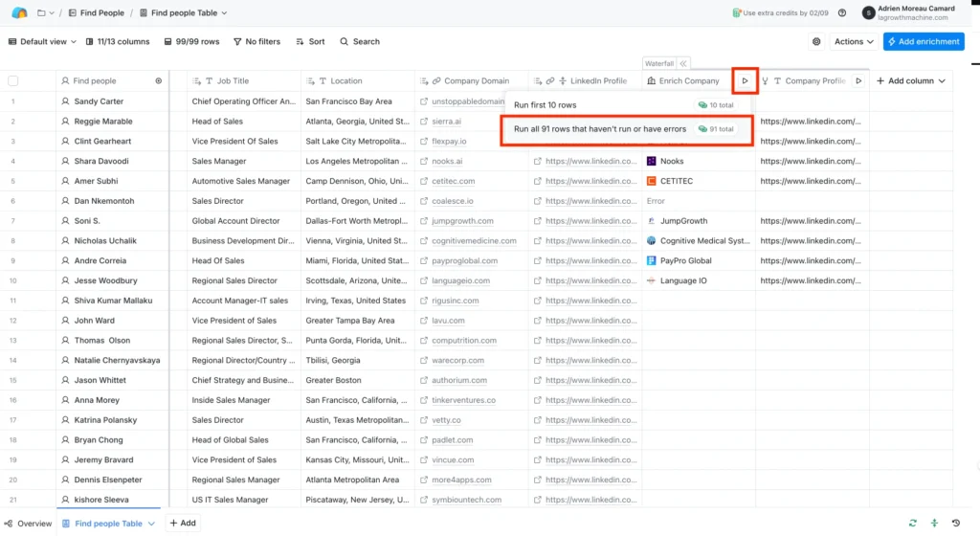The width and height of the screenshot is (980, 536).
Task: Click the play icon on Company Profile column
Action: coord(858,81)
